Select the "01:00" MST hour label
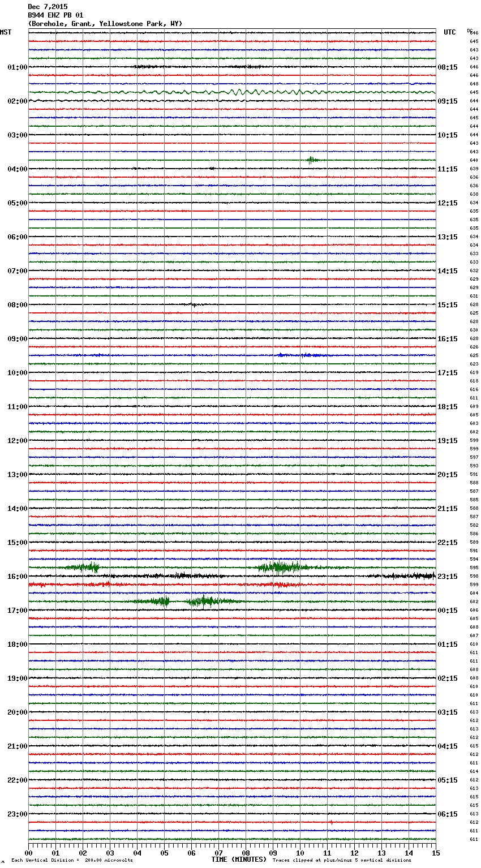Viewport: 481px width, 868px height. tap(17, 67)
